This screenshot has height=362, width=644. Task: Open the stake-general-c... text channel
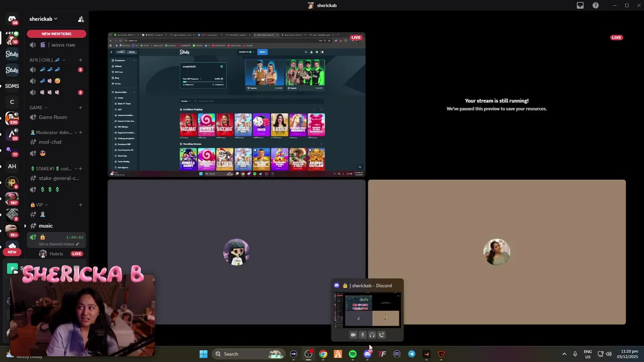pyautogui.click(x=56, y=178)
